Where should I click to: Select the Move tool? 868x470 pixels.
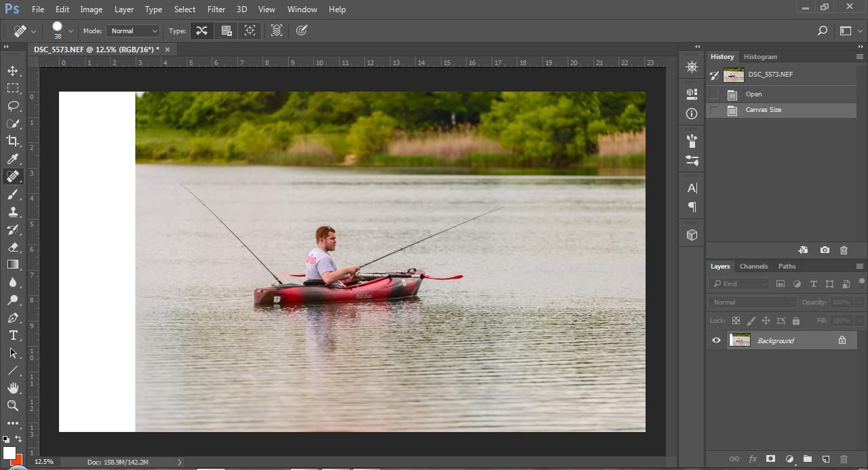13,71
